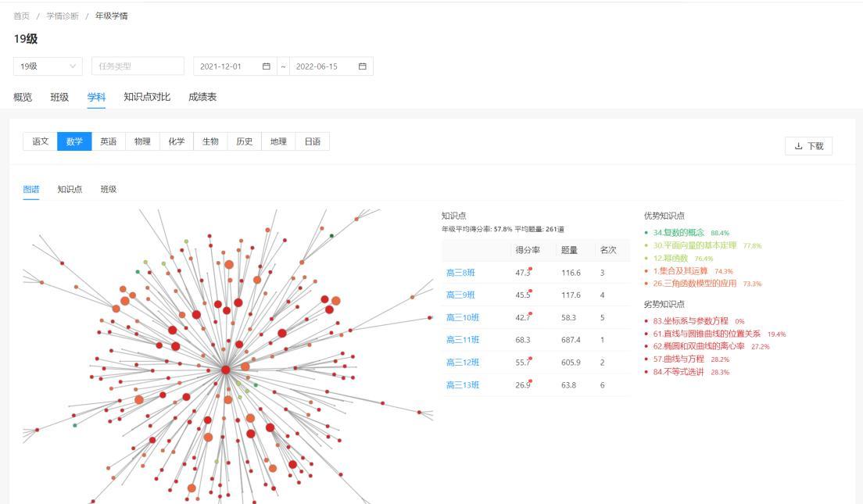
Task: Select the 英语 subject button
Action: tap(109, 141)
